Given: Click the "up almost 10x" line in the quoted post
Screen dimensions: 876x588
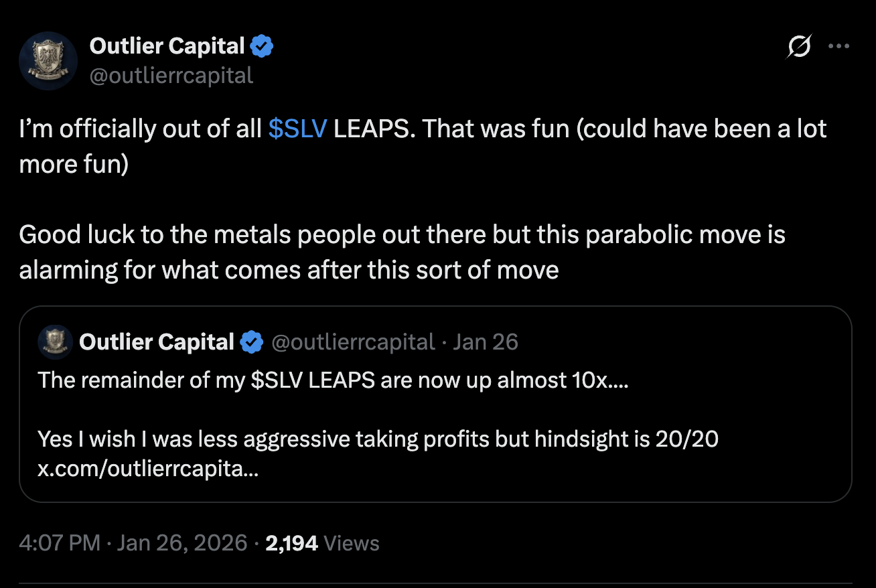Looking at the screenshot, I should (333, 380).
